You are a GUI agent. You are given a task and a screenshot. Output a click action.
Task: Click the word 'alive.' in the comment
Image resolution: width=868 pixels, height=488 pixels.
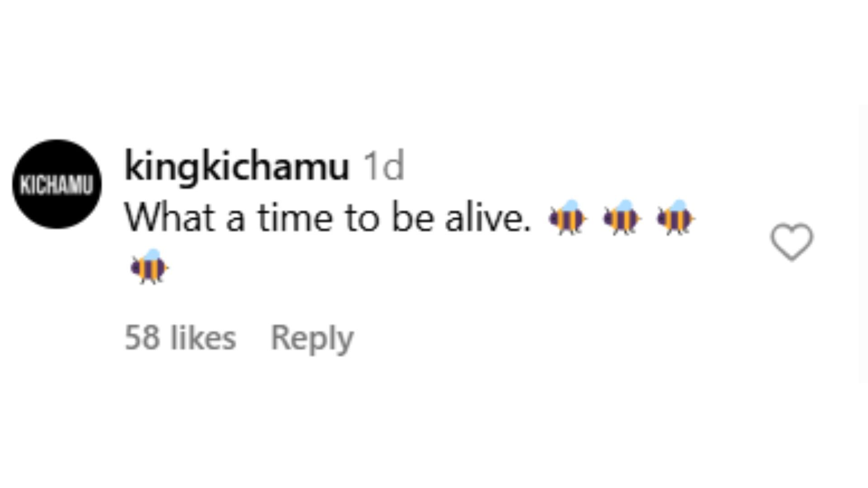click(x=487, y=218)
